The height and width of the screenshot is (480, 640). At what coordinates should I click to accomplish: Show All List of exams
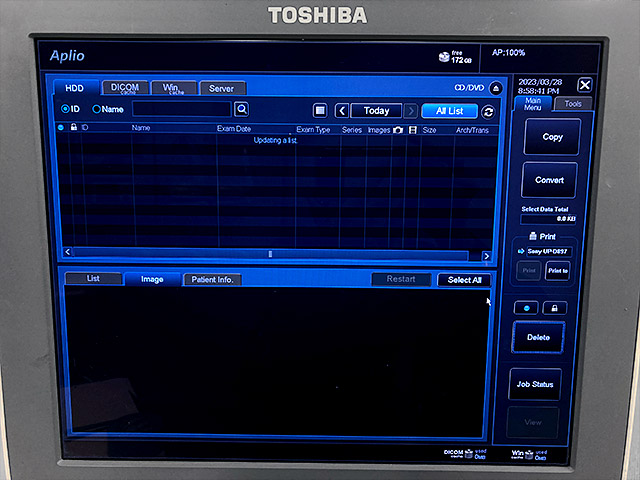click(x=449, y=111)
